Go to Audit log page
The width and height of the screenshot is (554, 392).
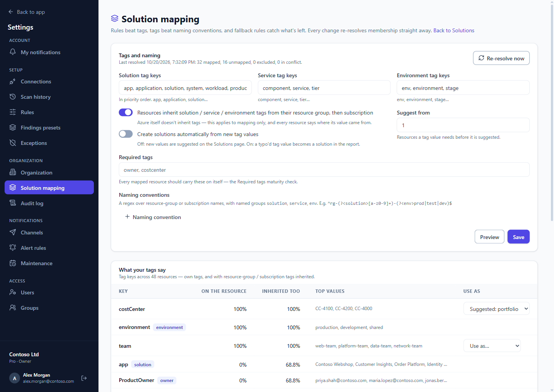(x=49, y=203)
